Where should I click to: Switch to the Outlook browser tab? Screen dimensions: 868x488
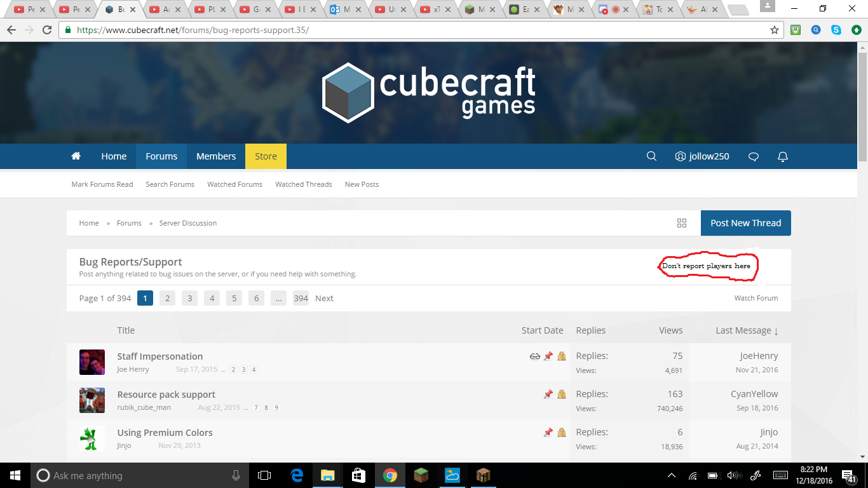[x=346, y=10]
